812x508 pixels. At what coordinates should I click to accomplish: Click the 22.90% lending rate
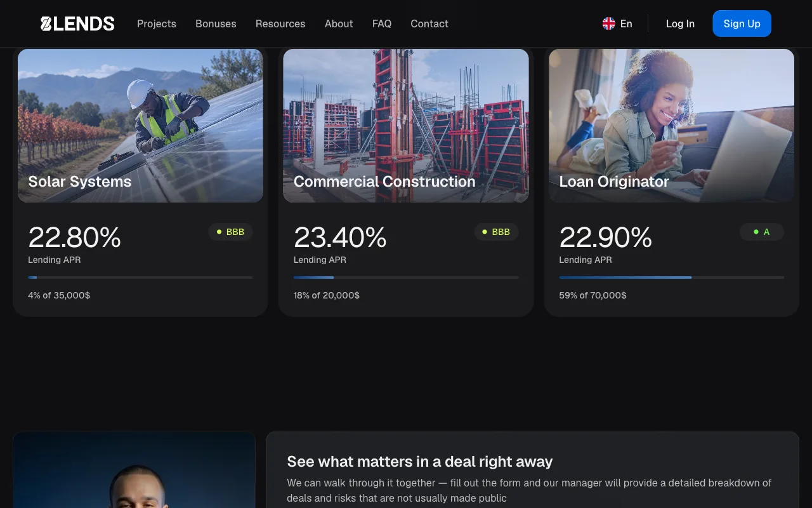pos(606,237)
